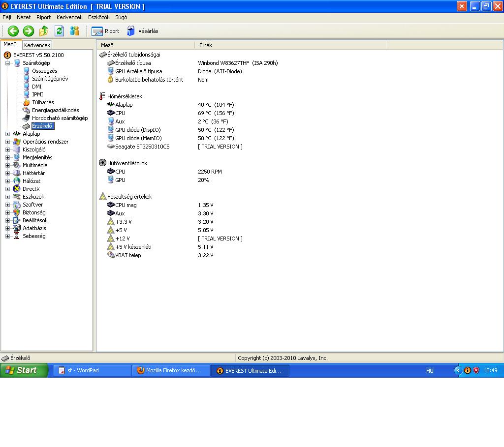This screenshot has height=447, width=504.
Task: Select the IPMI tree item
Action: coord(37,94)
